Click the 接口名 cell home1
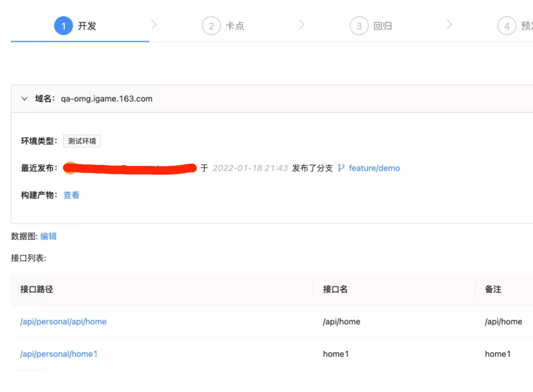Image resolution: width=533 pixels, height=392 pixels. (x=336, y=354)
